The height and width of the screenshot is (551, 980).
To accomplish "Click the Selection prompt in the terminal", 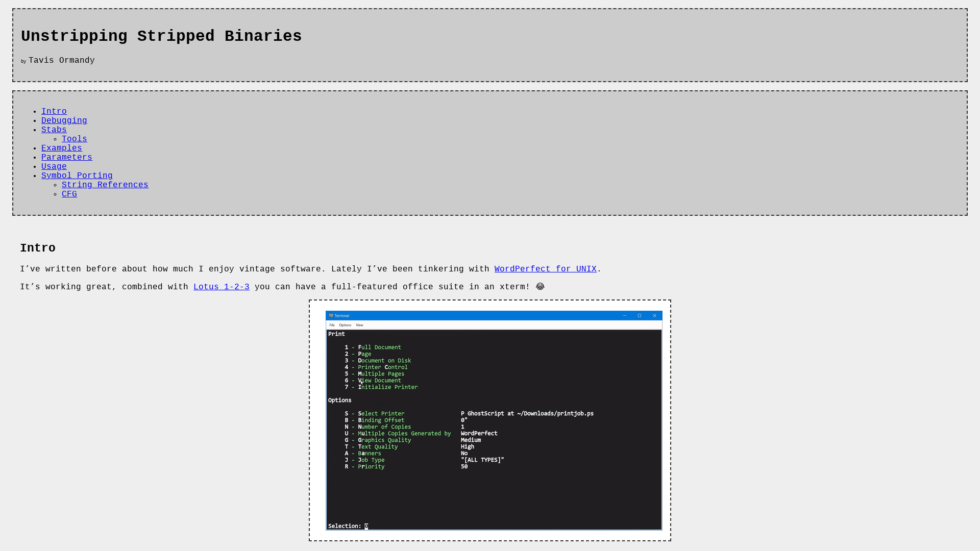I will tap(348, 526).
